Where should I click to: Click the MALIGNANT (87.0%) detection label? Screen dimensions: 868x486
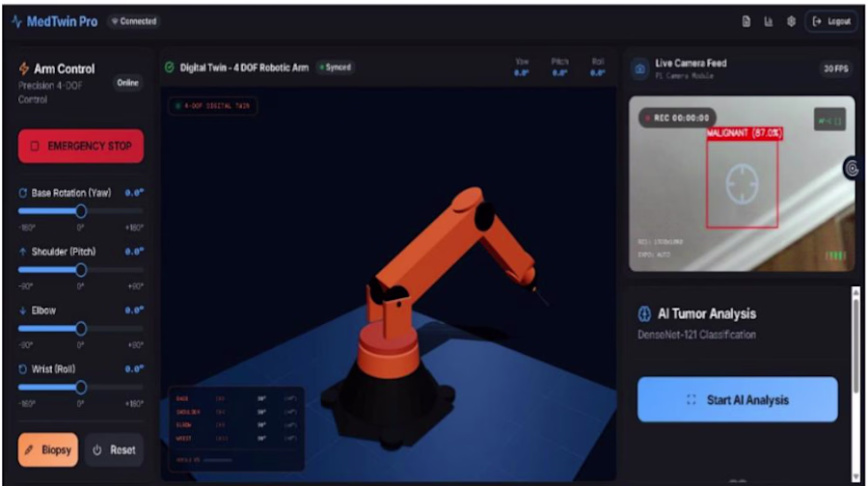tap(745, 133)
